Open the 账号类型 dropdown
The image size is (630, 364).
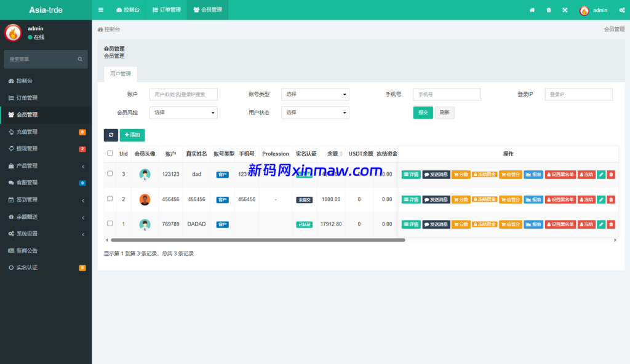[x=315, y=95]
